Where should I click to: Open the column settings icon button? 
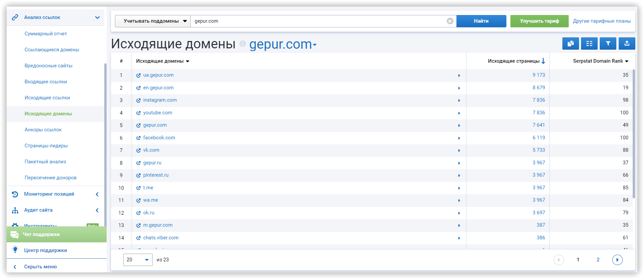[x=589, y=43]
